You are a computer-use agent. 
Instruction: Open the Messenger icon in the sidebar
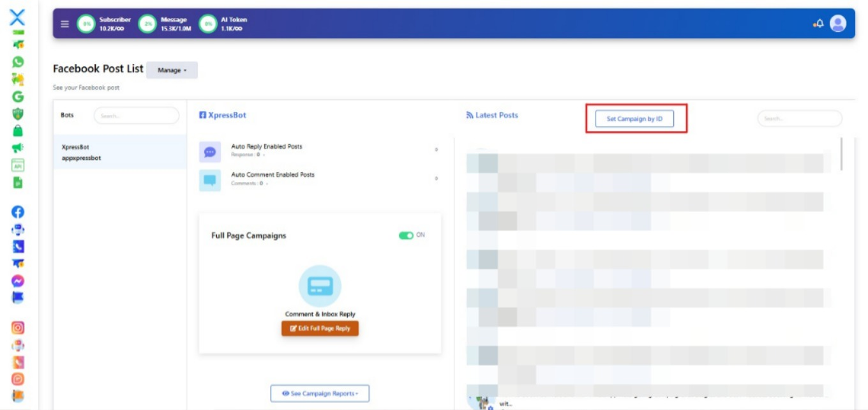click(18, 281)
